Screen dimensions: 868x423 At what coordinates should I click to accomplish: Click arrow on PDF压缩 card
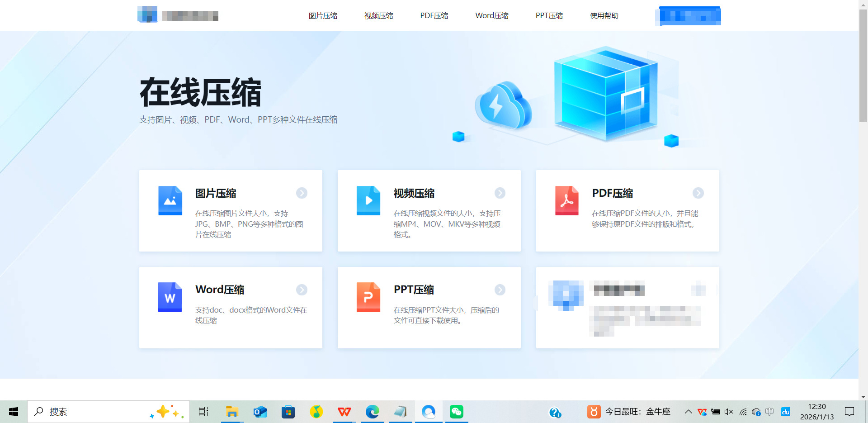(698, 193)
